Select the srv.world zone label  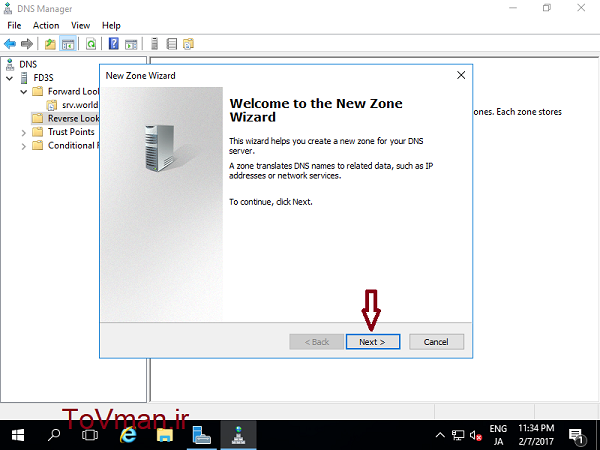[x=80, y=105]
